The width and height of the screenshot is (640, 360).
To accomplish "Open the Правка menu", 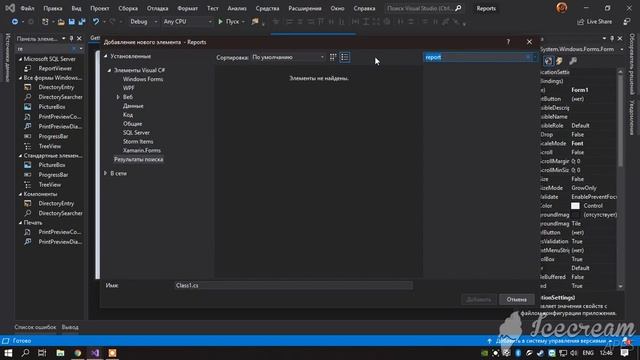I will pos(53,8).
